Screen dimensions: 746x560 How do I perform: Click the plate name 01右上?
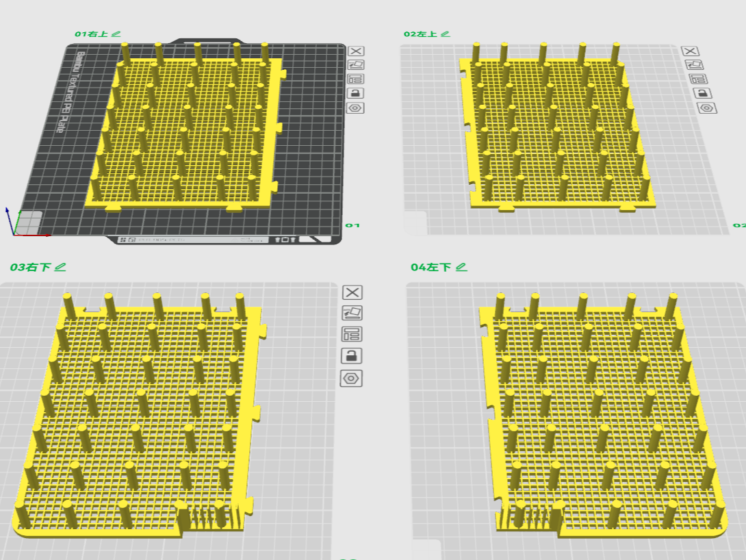coord(91,34)
